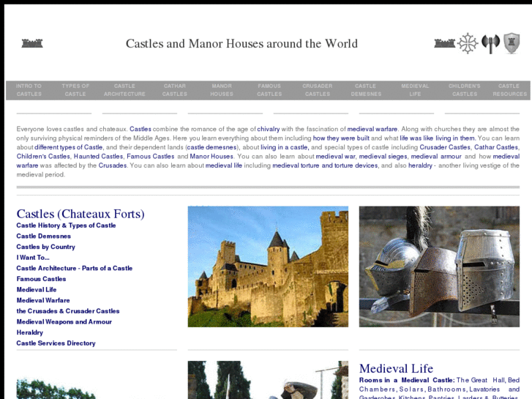Click the Cathar cross icon in the header
This screenshot has width=532, height=399.
click(x=468, y=43)
